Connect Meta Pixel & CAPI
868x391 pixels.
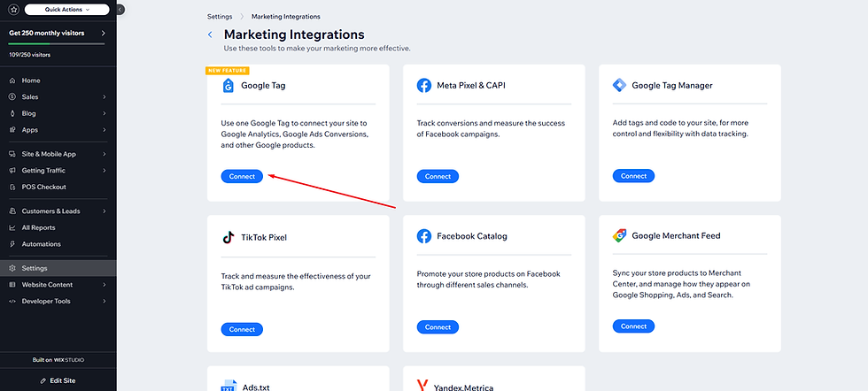[x=438, y=176]
